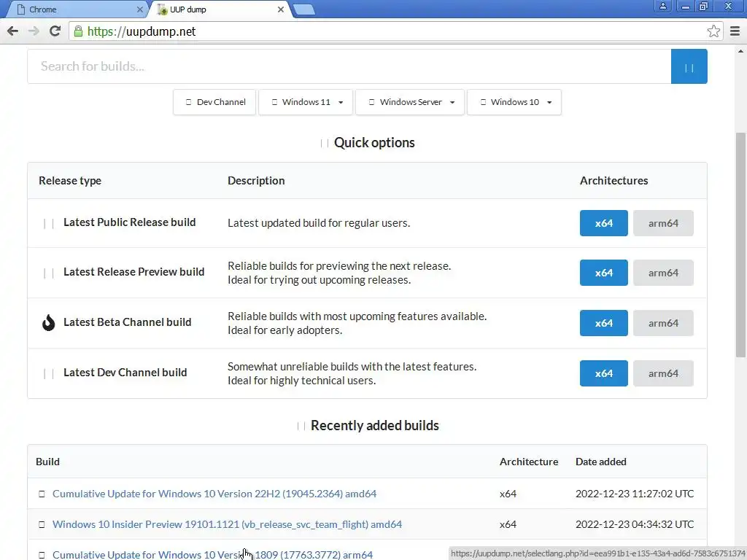Open Cumulative Update Windows 10 22H2 (19045.2364) link
747x560 pixels.
click(x=214, y=494)
